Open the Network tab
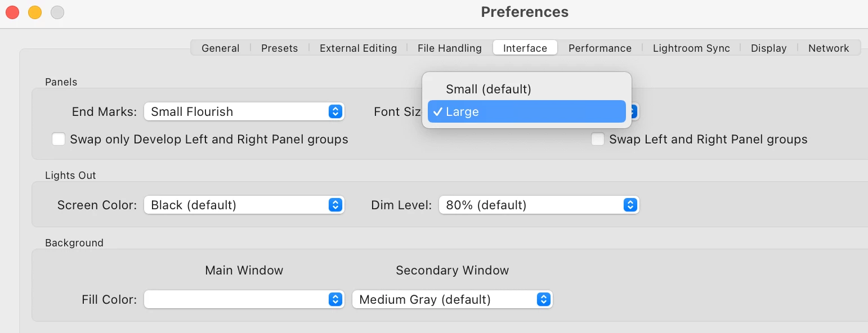 click(829, 48)
